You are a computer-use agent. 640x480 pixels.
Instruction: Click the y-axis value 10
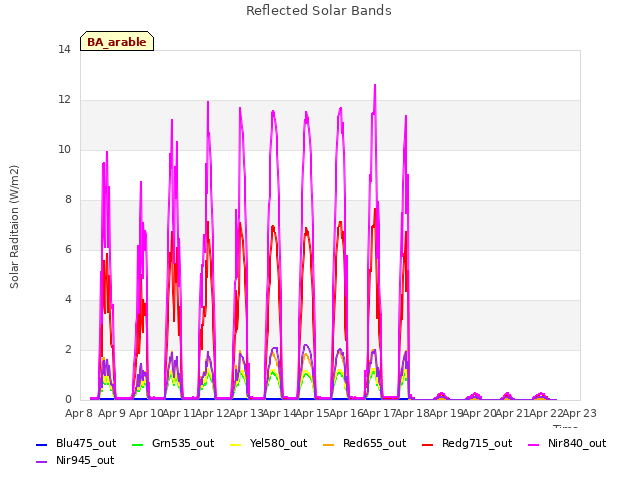(x=64, y=150)
